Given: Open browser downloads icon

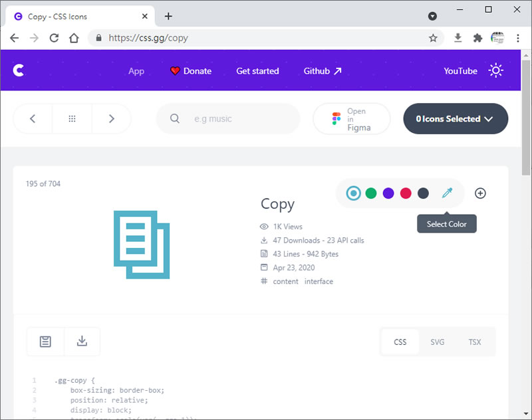Looking at the screenshot, I should click(x=458, y=38).
